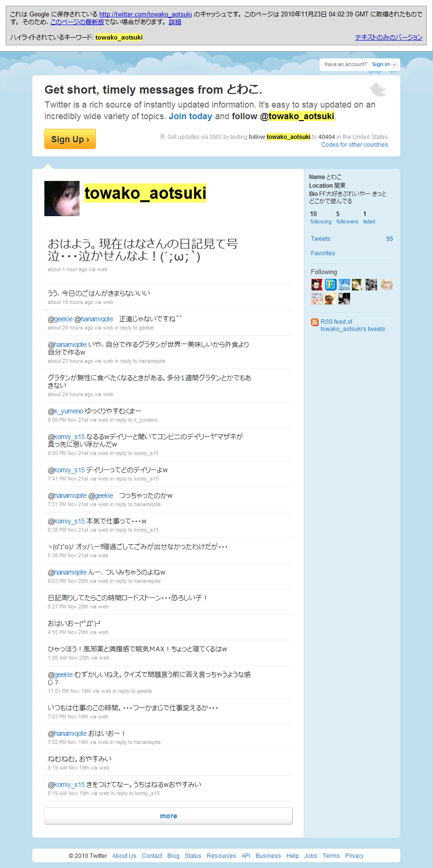Open the FF XIV avatar in Following

click(344, 285)
